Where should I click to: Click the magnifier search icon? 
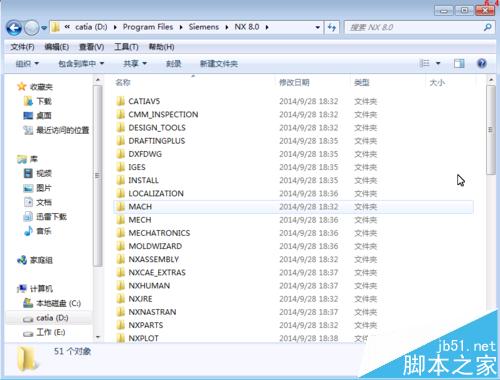click(487, 27)
